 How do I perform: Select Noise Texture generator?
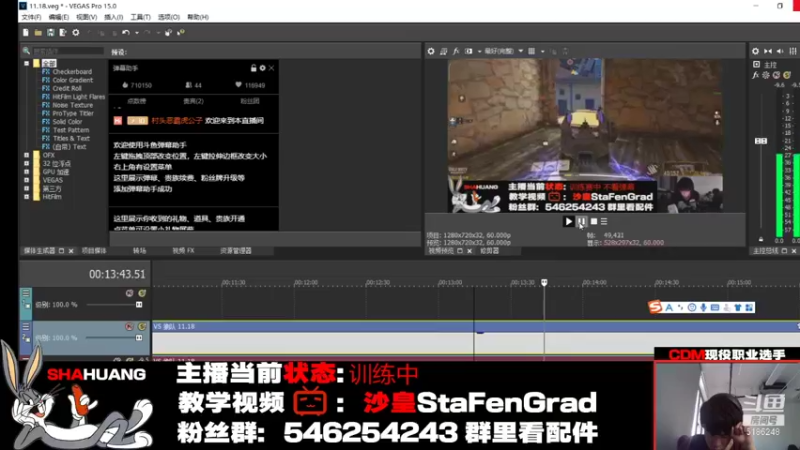coord(72,105)
